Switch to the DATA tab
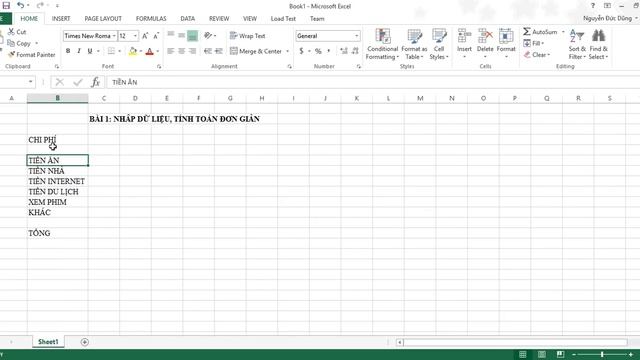 coord(187,19)
